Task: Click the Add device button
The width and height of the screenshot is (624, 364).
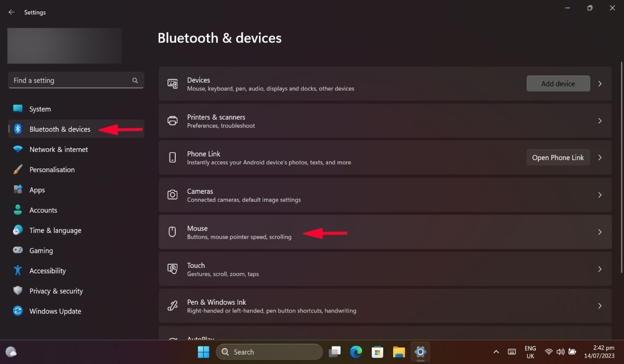Action: click(558, 83)
